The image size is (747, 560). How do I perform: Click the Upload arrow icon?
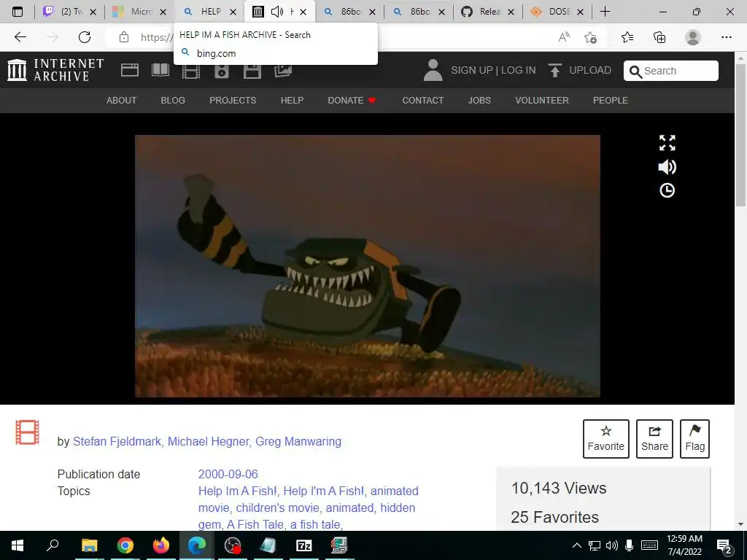click(x=554, y=70)
